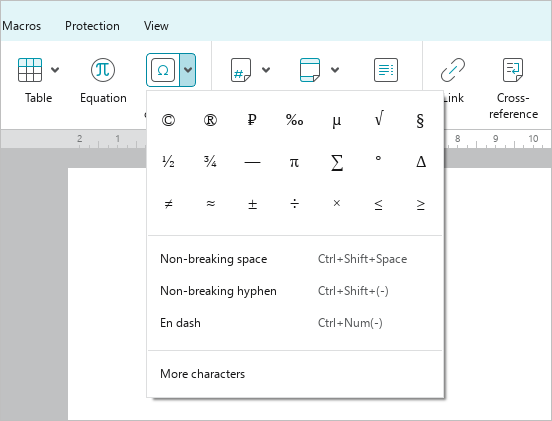552x421 pixels.
Task: Click the header and footer icon
Action: click(310, 70)
